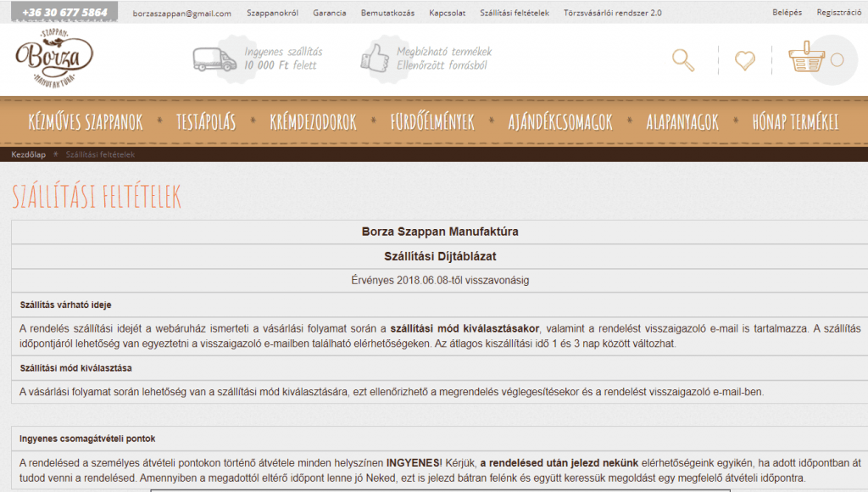Click the Borza Szappan Manufaktúra logo
The width and height of the screenshot is (868, 492).
coord(54,58)
